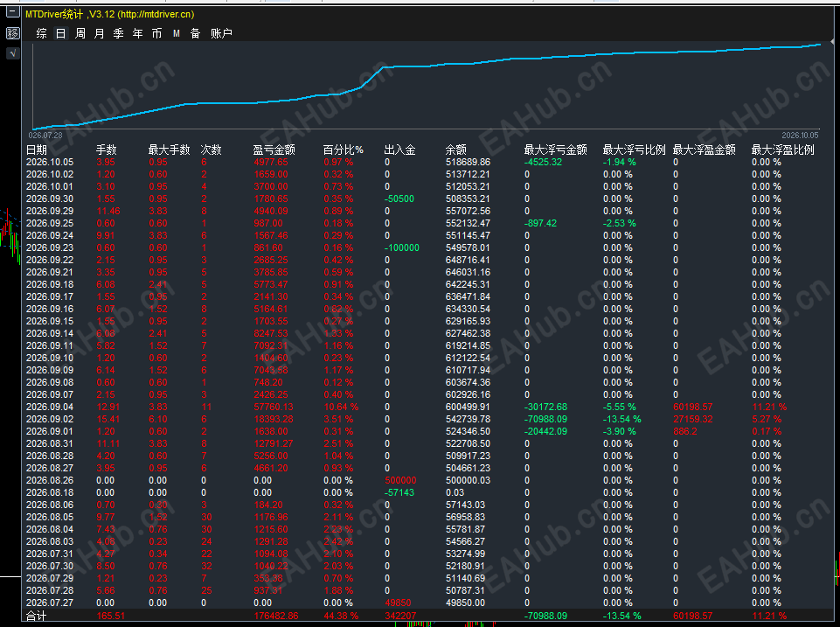Select the 合计 totals row label

37,617
